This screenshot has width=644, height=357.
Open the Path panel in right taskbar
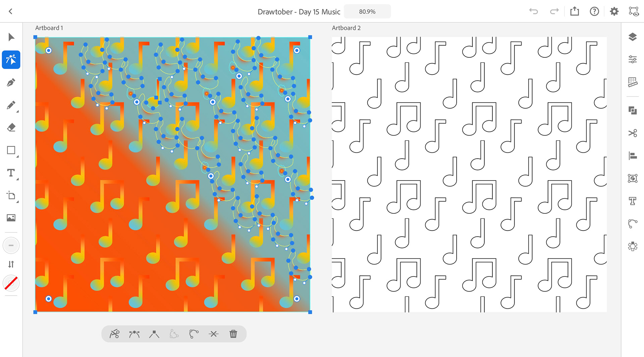pos(633,224)
